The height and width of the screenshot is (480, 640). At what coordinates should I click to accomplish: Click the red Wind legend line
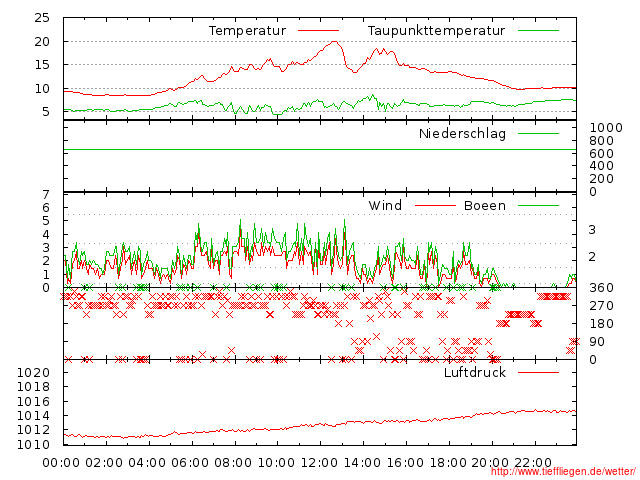(x=435, y=205)
